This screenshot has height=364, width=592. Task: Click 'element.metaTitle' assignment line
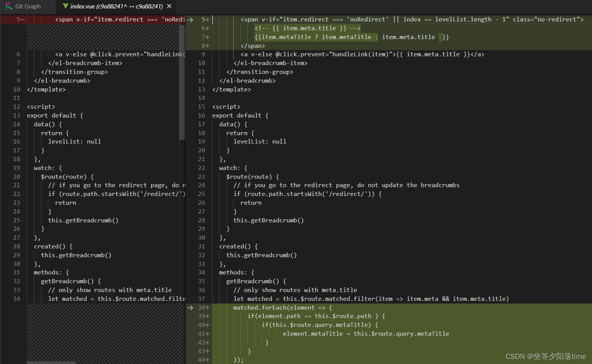click(366, 334)
